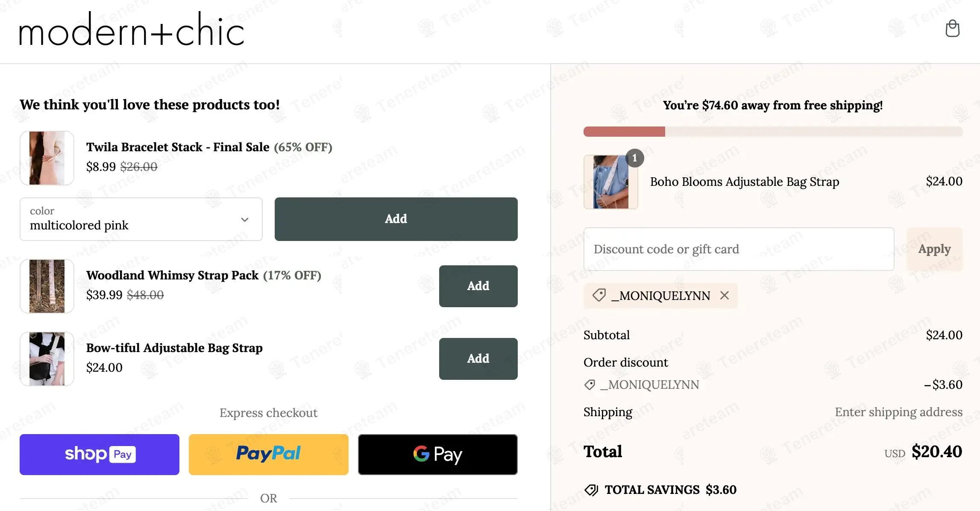
Task: Click the discount tag icon on the applied code chip
Action: pyautogui.click(x=599, y=295)
